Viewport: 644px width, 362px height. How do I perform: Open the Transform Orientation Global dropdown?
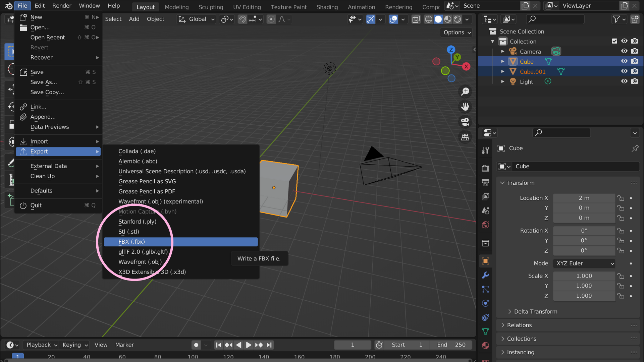(x=196, y=19)
